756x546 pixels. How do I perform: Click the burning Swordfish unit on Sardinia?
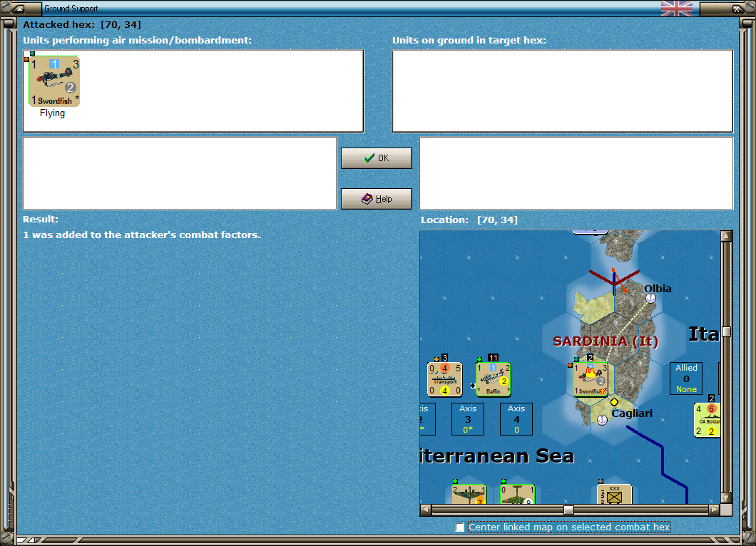click(590, 379)
